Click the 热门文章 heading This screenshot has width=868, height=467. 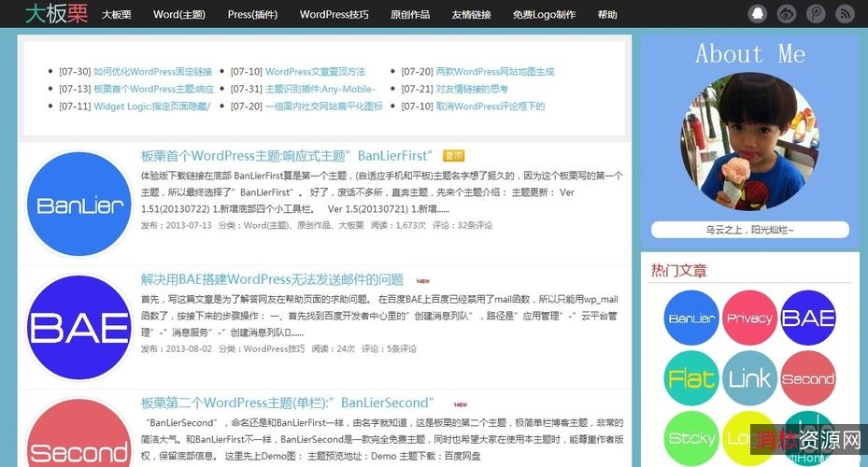(678, 271)
